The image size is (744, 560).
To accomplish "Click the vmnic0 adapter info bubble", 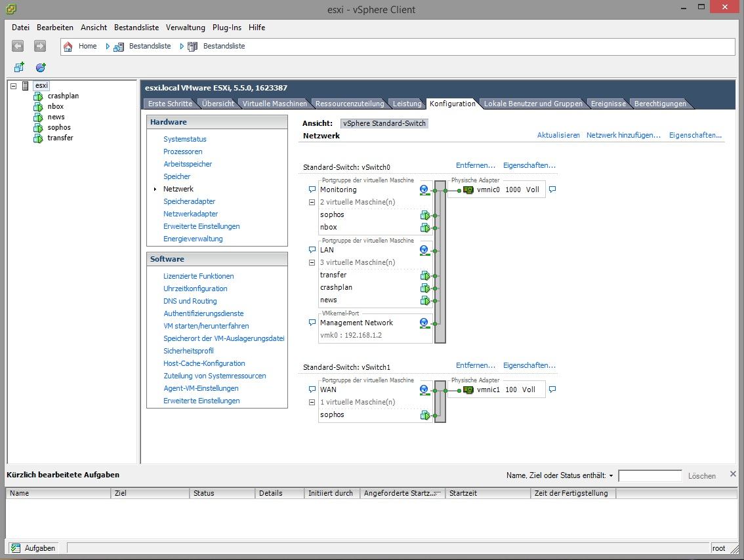I will point(552,190).
